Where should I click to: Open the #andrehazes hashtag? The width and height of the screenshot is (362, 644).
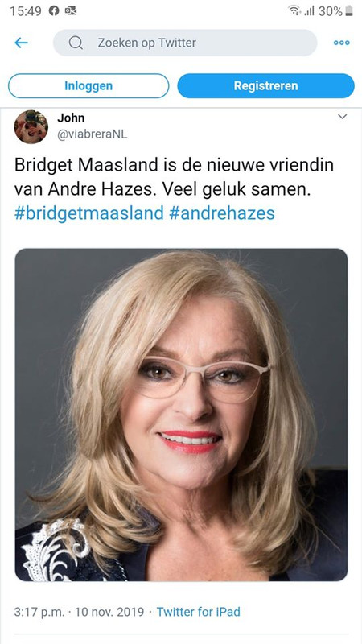(222, 213)
